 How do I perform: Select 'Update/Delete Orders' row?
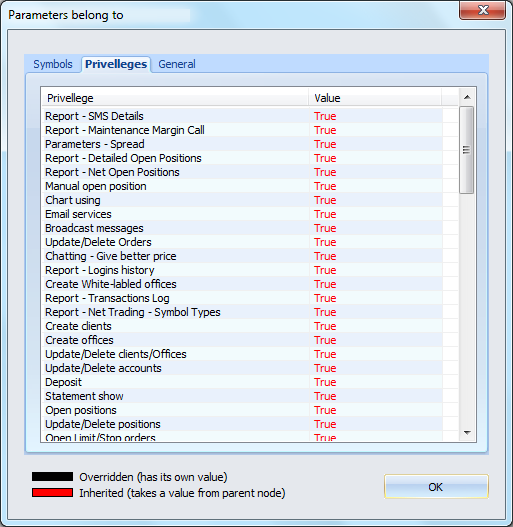click(242, 242)
